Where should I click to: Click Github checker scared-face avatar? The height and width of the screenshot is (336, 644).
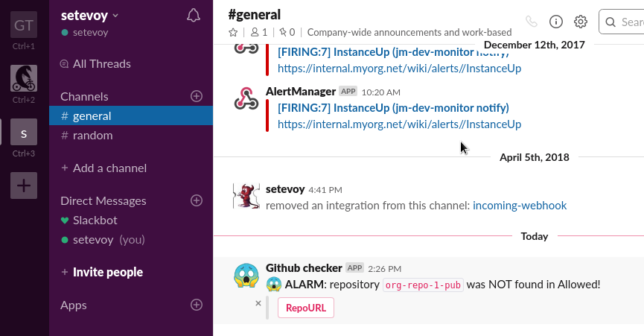click(x=246, y=275)
